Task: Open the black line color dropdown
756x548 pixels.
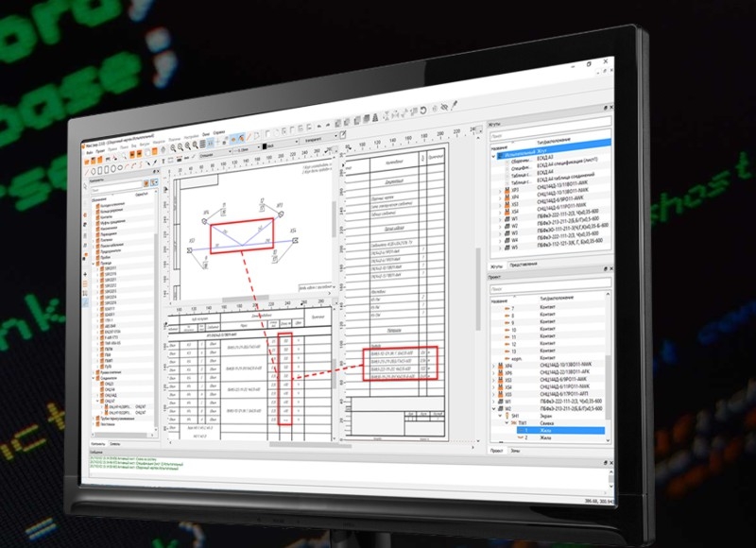Action: 280,145
